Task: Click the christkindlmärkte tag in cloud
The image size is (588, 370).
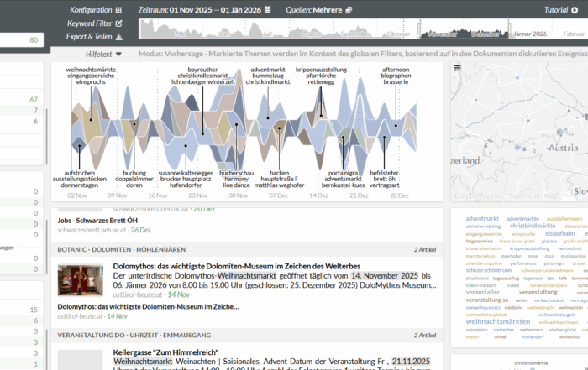Action: 533,226
